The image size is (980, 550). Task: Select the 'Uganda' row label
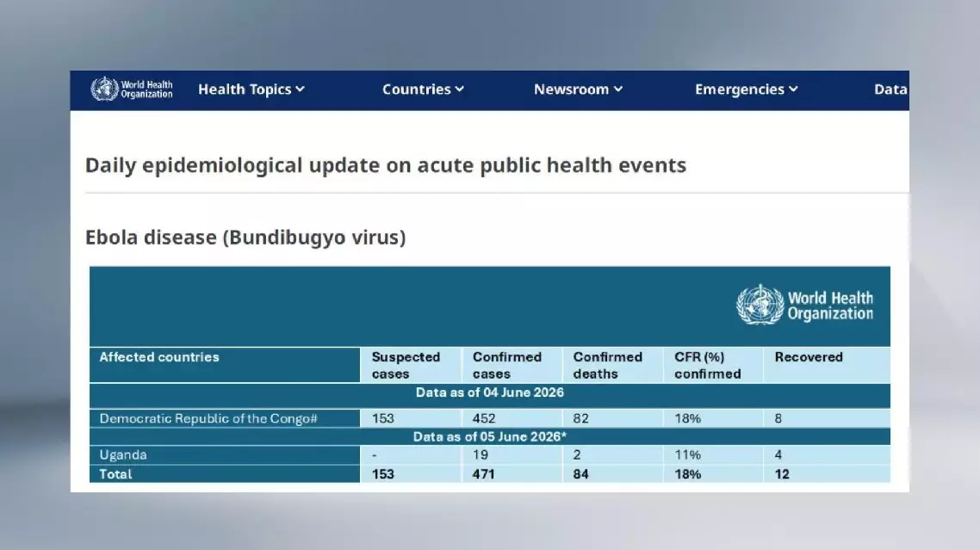[x=123, y=455]
